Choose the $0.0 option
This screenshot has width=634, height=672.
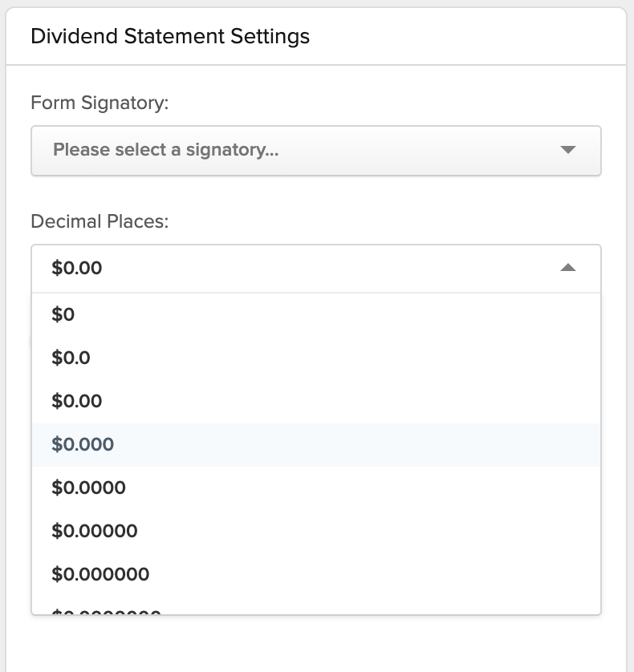316,358
